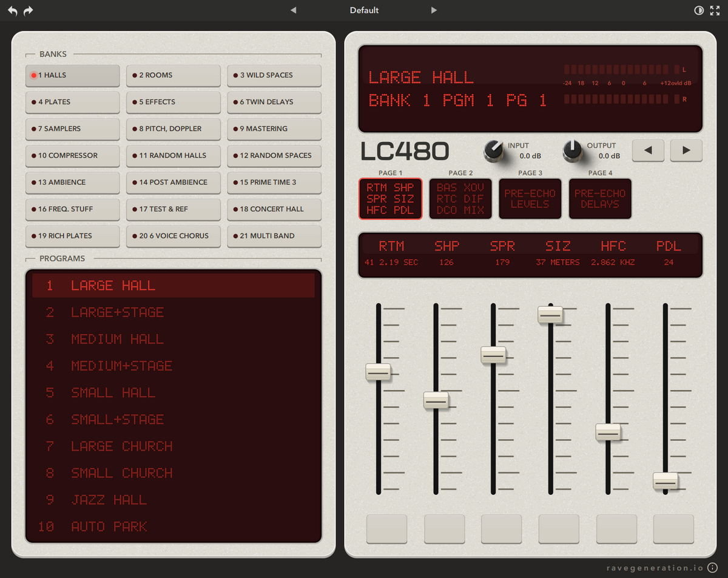Select the 10 COMPRESSOR bank
728x578 pixels.
pos(73,155)
